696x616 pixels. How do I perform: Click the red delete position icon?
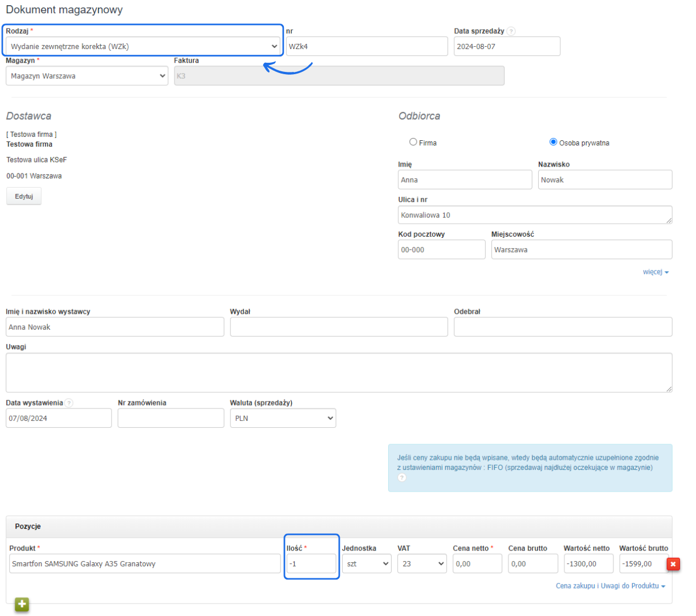(673, 564)
